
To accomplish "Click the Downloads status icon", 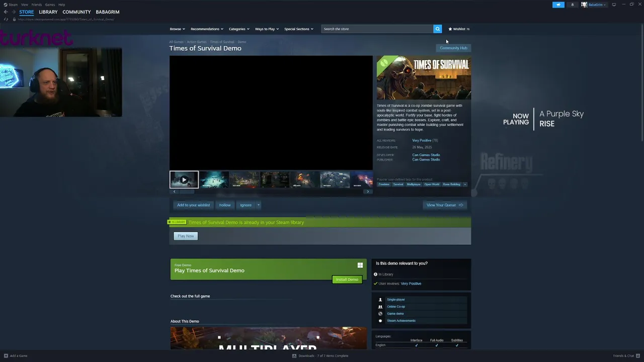I will 294,355.
